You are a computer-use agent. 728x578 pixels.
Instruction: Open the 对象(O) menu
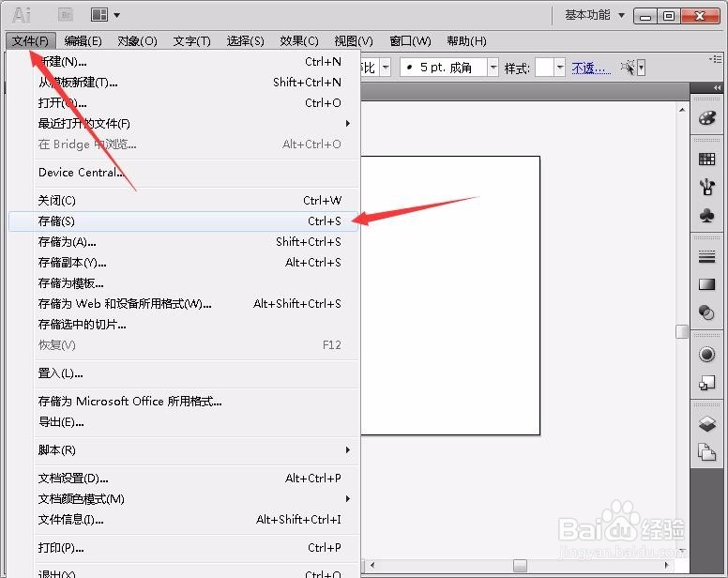(137, 41)
